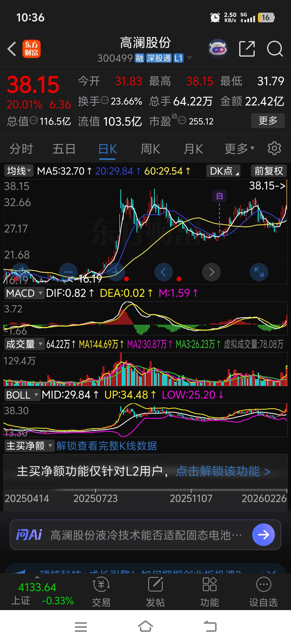
Task: Zoom out chart with minus button
Action: 68,272
